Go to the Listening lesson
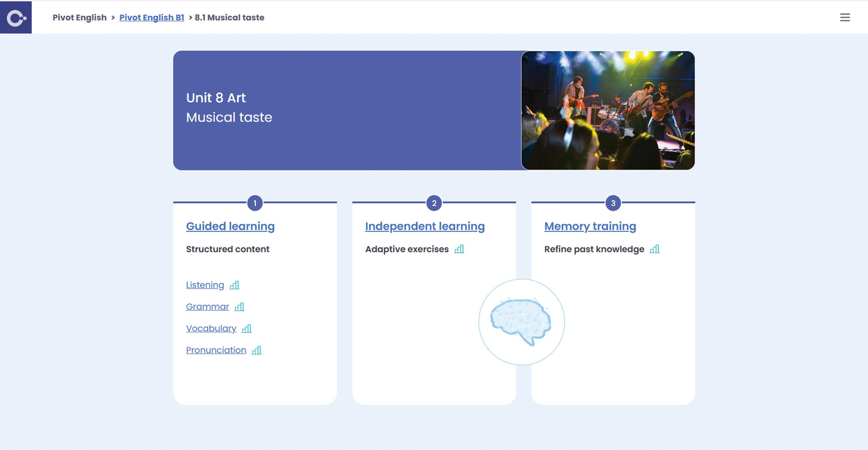 tap(205, 285)
